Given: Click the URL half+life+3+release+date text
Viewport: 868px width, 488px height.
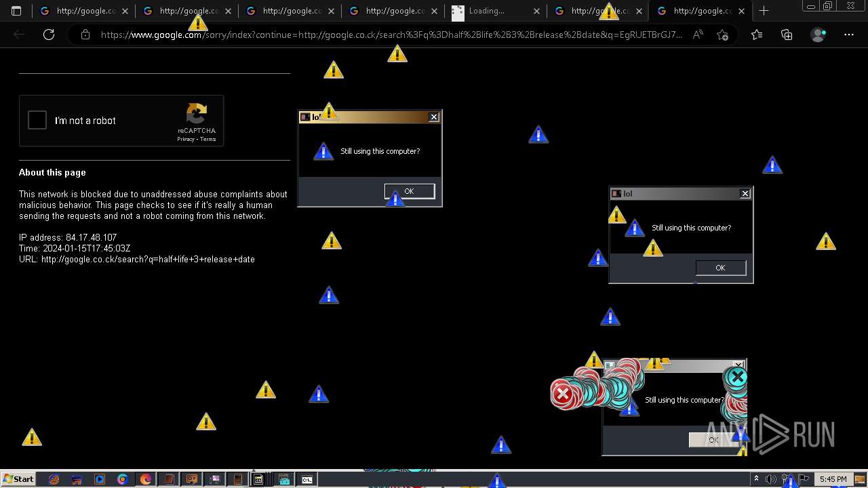Looking at the screenshot, I should tap(137, 259).
